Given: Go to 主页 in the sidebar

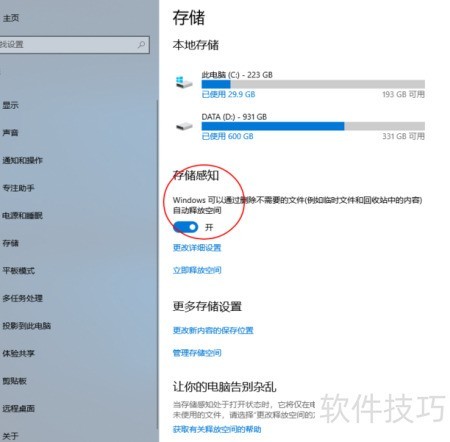Looking at the screenshot, I should tap(11, 18).
